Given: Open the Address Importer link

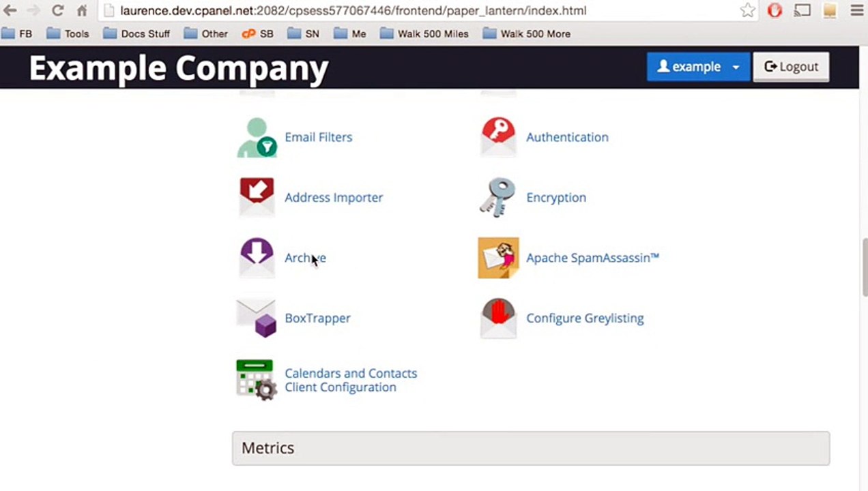Looking at the screenshot, I should 334,197.
